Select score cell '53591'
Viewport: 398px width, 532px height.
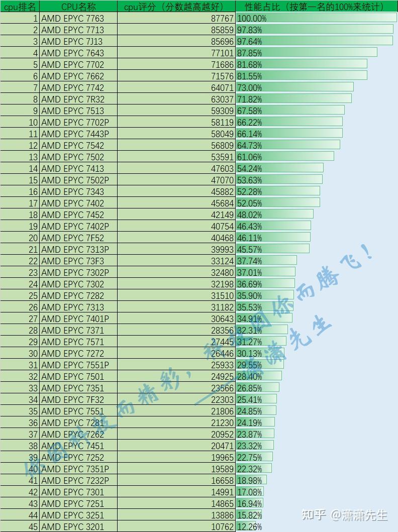point(176,156)
